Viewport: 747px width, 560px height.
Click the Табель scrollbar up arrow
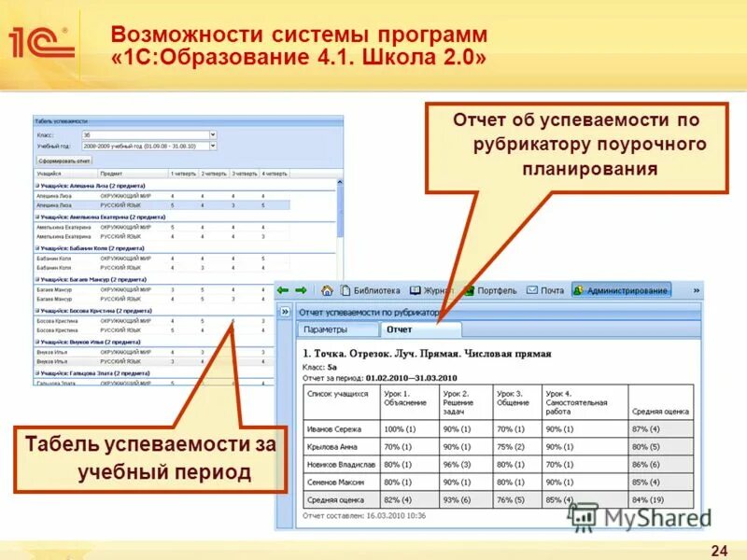[340, 182]
